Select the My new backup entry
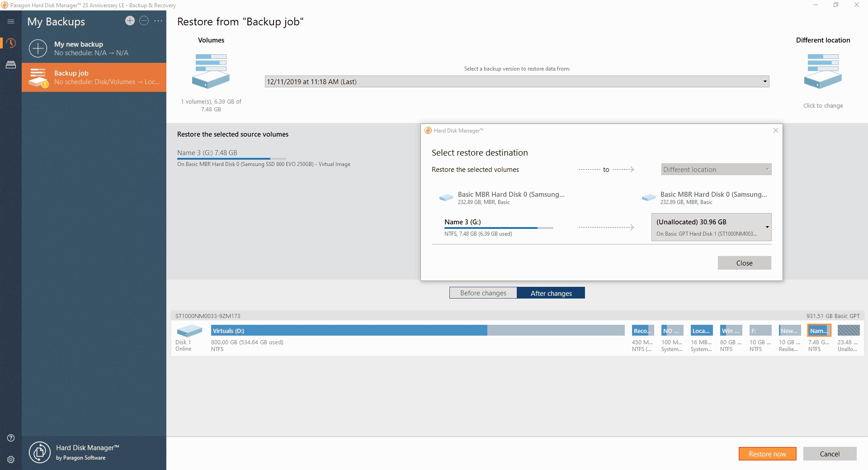This screenshot has height=470, width=868. 94,48
